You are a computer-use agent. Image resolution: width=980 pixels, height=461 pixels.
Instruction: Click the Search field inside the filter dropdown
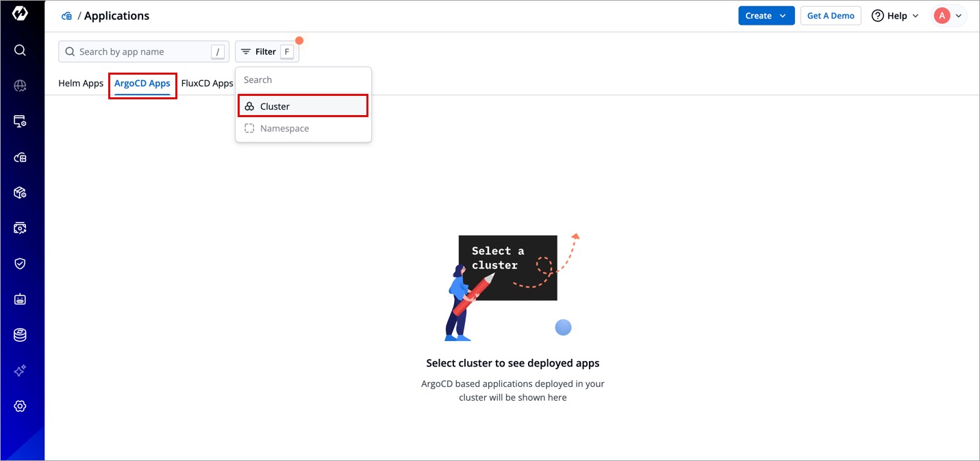pyautogui.click(x=303, y=80)
